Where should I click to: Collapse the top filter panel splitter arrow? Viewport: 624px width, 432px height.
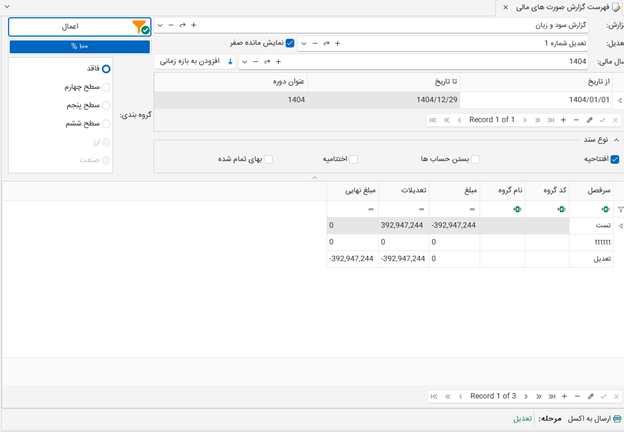[314, 177]
